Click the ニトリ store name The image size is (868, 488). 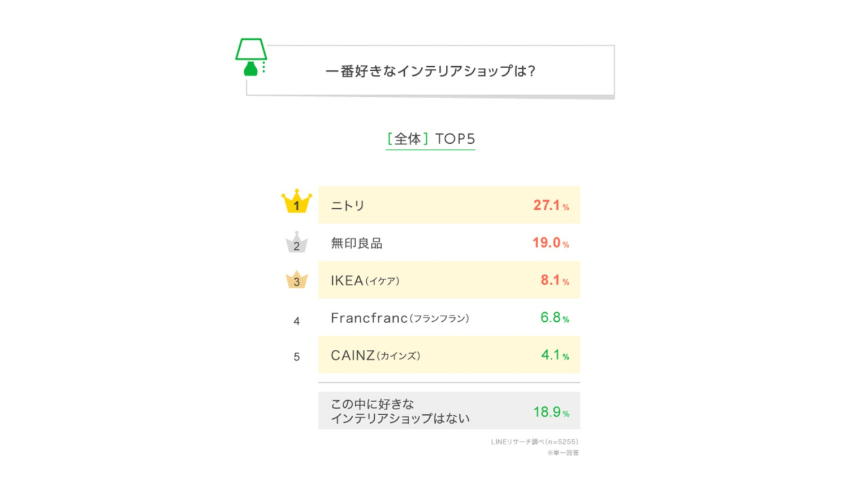pos(347,206)
